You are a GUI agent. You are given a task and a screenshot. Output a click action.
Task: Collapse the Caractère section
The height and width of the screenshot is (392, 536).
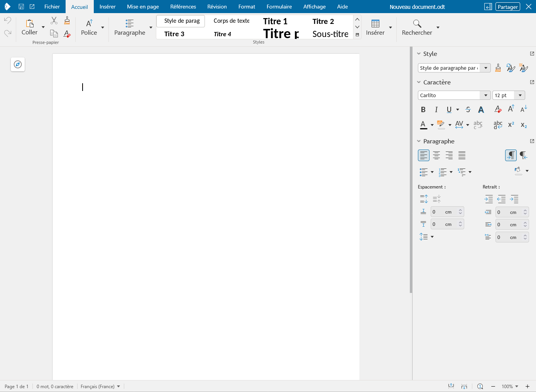point(419,82)
